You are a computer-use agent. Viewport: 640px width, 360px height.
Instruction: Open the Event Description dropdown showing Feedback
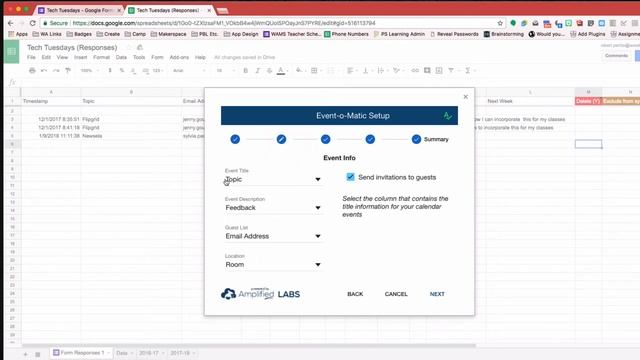coord(273,208)
